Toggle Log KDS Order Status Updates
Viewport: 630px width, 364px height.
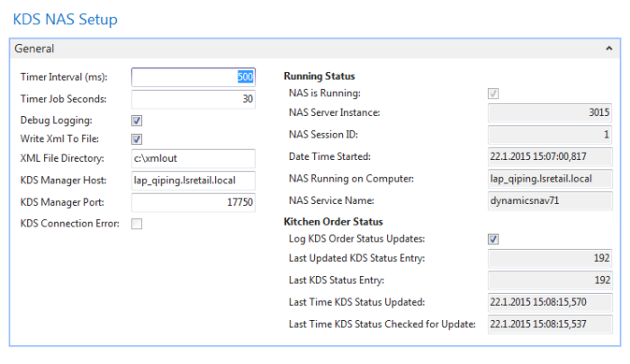tap(493, 239)
